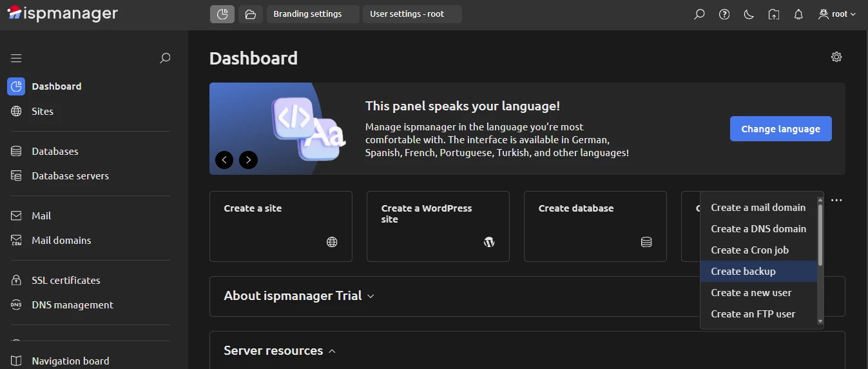This screenshot has width=868, height=369.
Task: Click the Change language button
Action: click(x=780, y=129)
